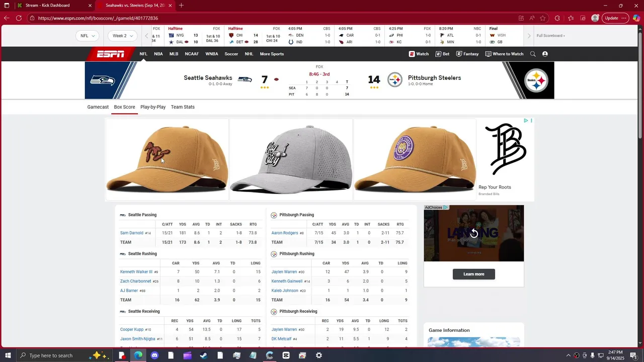Open the Seattle Seahawks team name link
Viewport: 644px width, 362px height.
(208, 78)
